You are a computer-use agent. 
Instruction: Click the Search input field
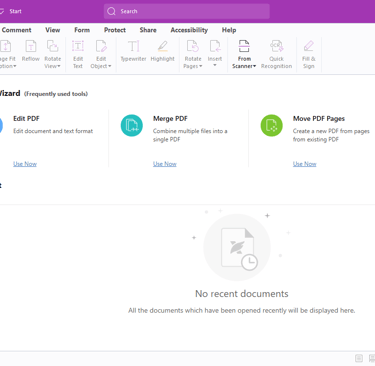[187, 11]
